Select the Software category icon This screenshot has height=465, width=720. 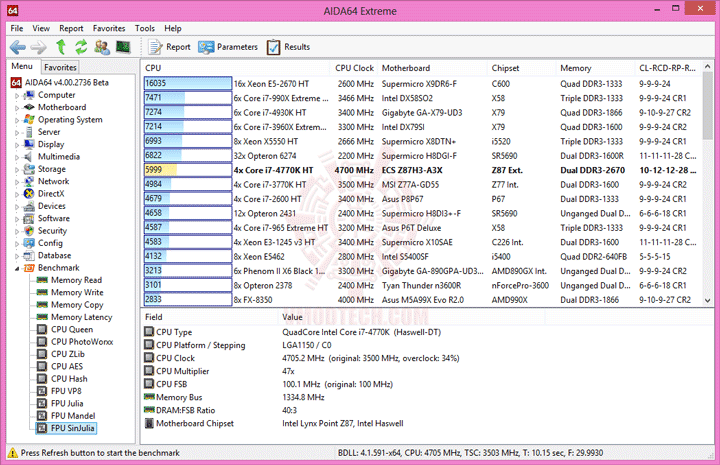(29, 219)
